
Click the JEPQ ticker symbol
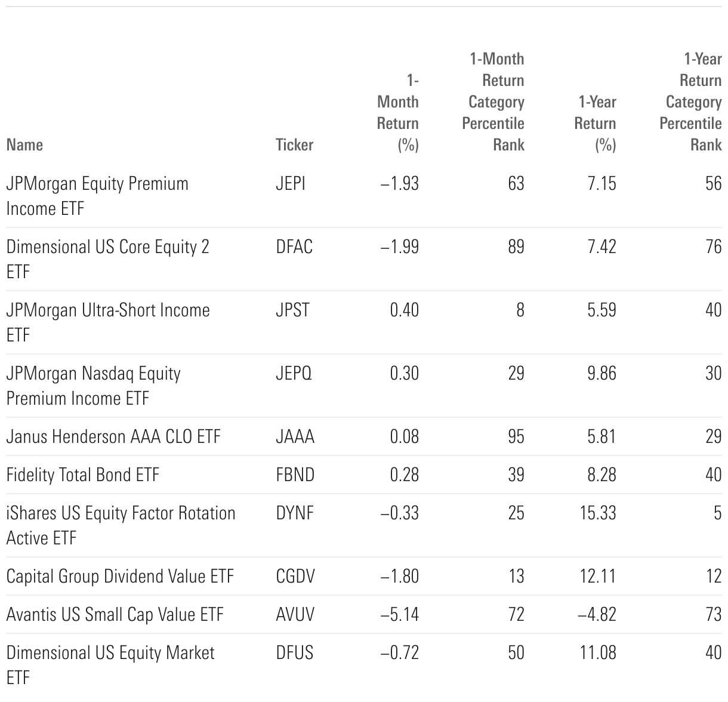click(x=294, y=374)
